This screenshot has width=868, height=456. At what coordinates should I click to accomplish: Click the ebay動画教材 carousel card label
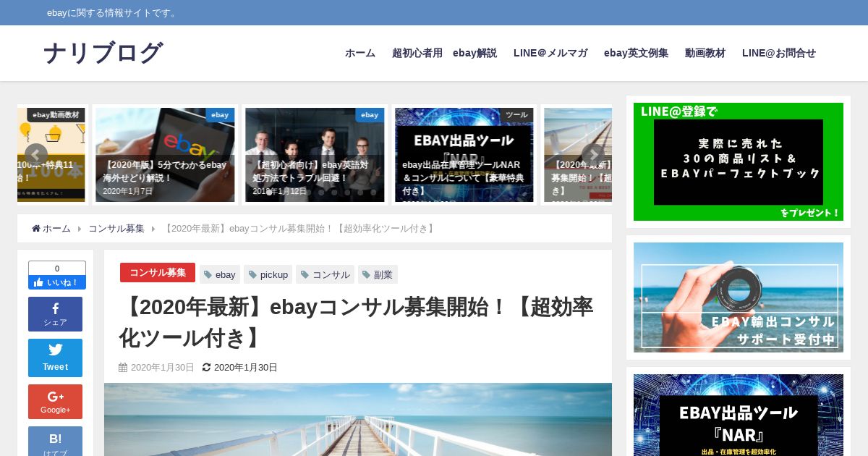pos(56,115)
